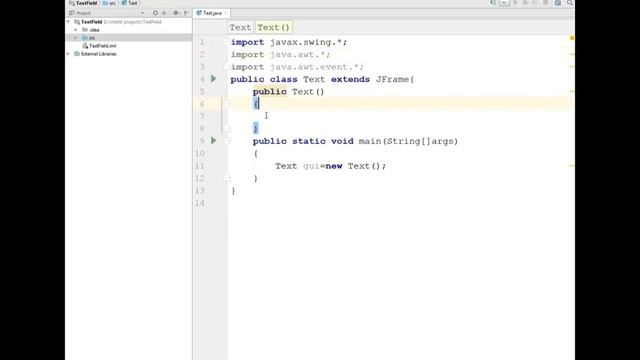Click 'main' method name on line 9
The image size is (640, 360).
[x=370, y=141]
